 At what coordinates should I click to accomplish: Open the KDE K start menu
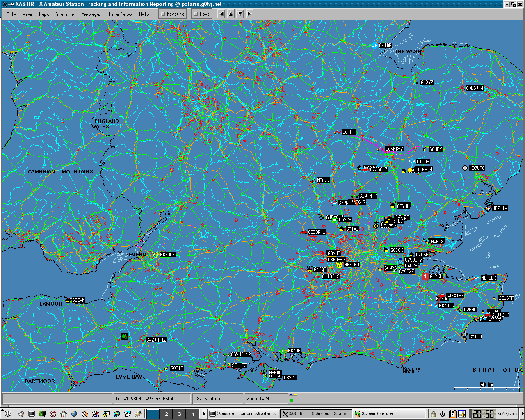pos(8,414)
